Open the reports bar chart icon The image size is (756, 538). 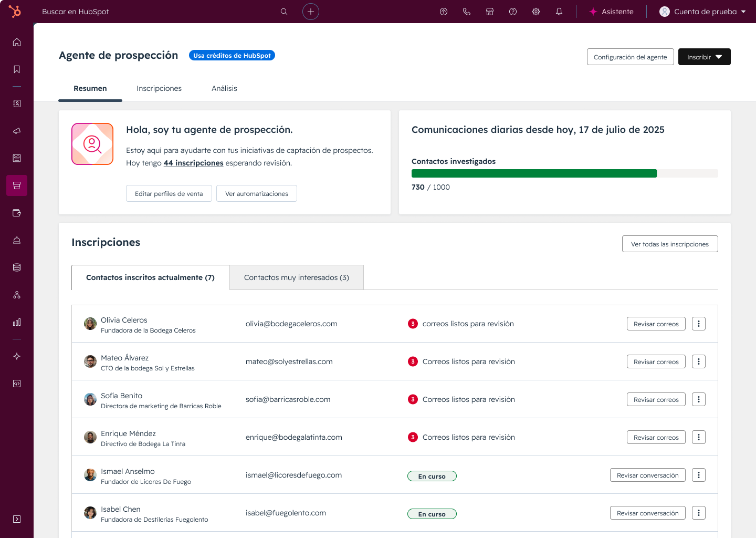(x=17, y=322)
